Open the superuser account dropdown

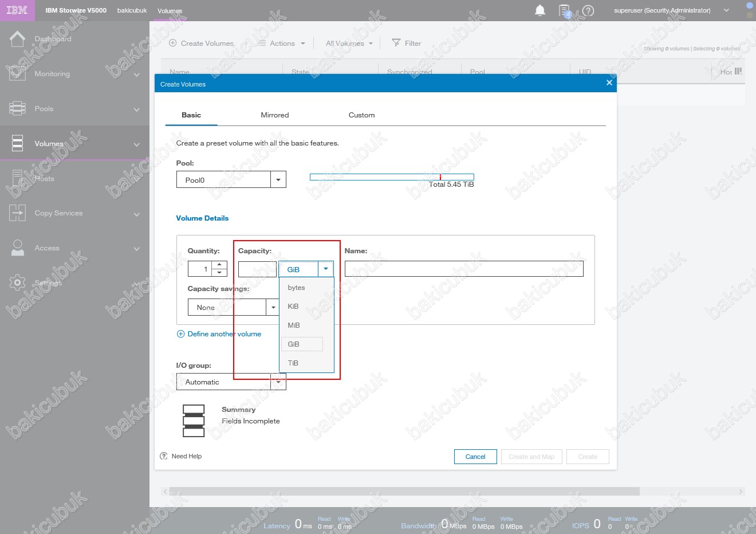pyautogui.click(x=726, y=10)
